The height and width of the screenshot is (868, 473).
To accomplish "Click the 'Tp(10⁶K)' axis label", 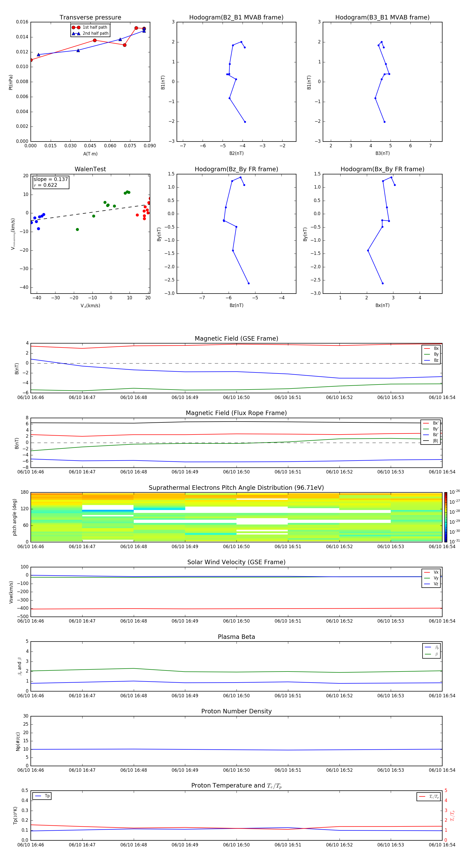I will 15,815.
